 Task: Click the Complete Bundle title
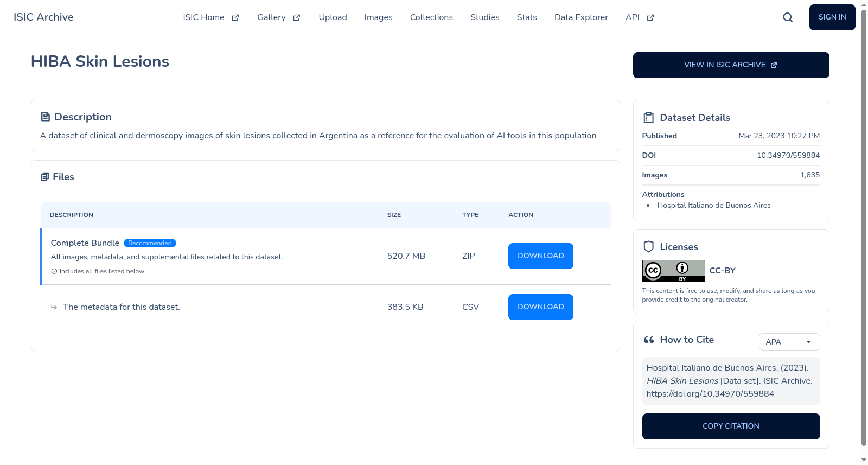[x=85, y=243]
